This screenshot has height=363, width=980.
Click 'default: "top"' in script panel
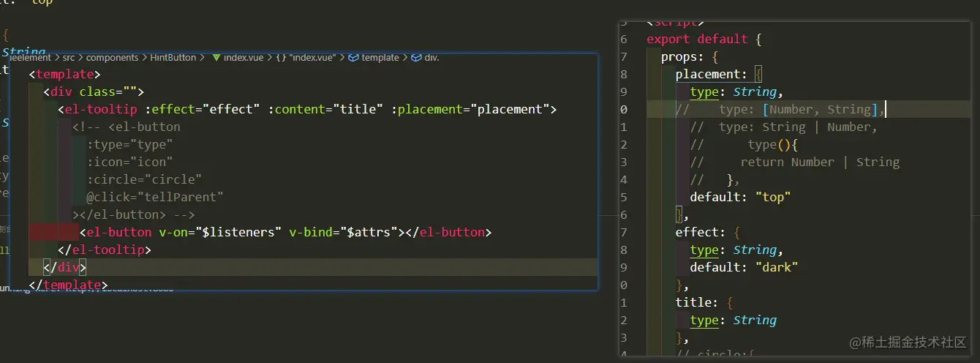click(740, 197)
